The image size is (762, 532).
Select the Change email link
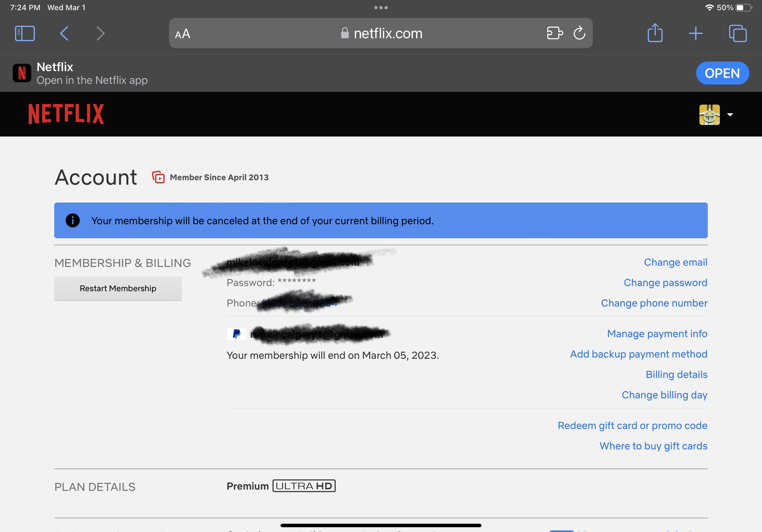coord(676,262)
